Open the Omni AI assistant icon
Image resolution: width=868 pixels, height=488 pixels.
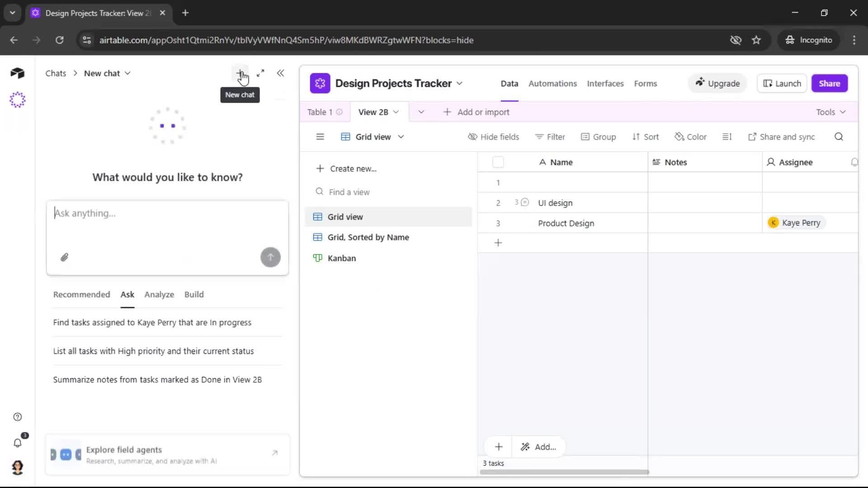pos(18,99)
